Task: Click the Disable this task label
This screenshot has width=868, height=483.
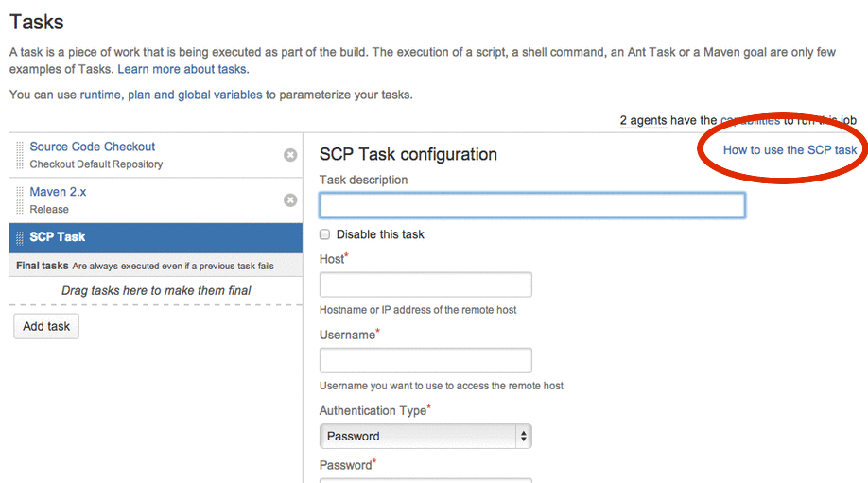Action: pos(380,234)
